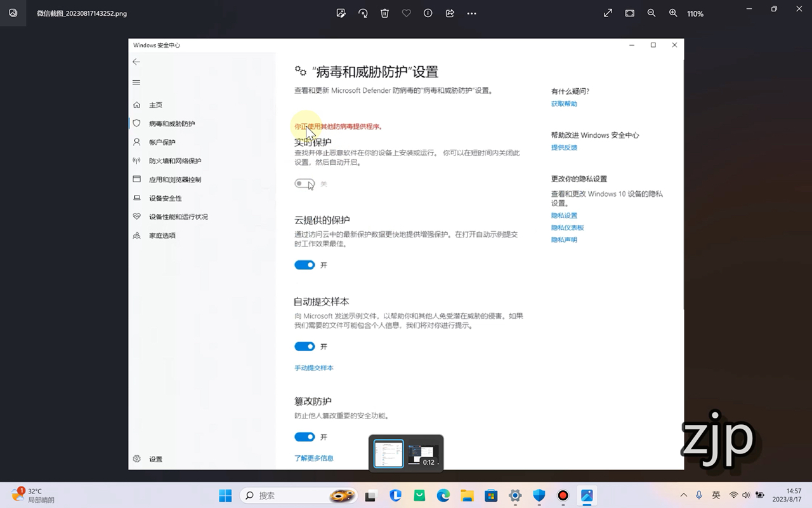Click the scrollbar of the Security window
The image size is (812, 508).
coord(683,184)
